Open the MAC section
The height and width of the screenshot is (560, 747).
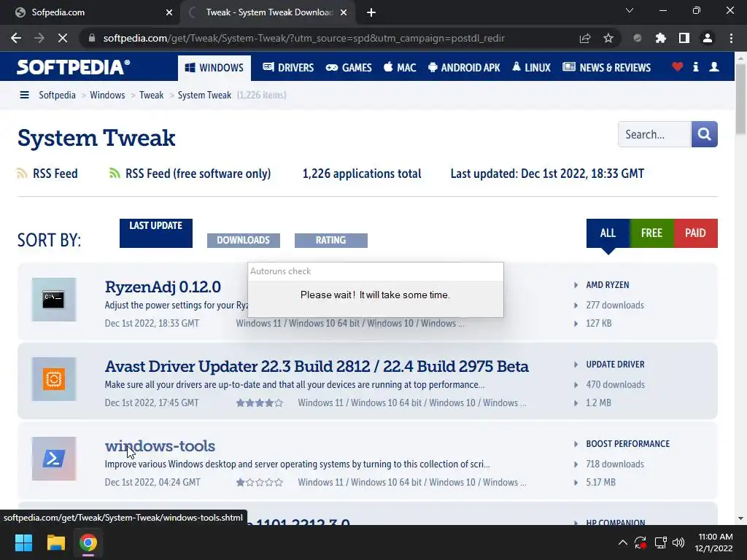coord(400,68)
